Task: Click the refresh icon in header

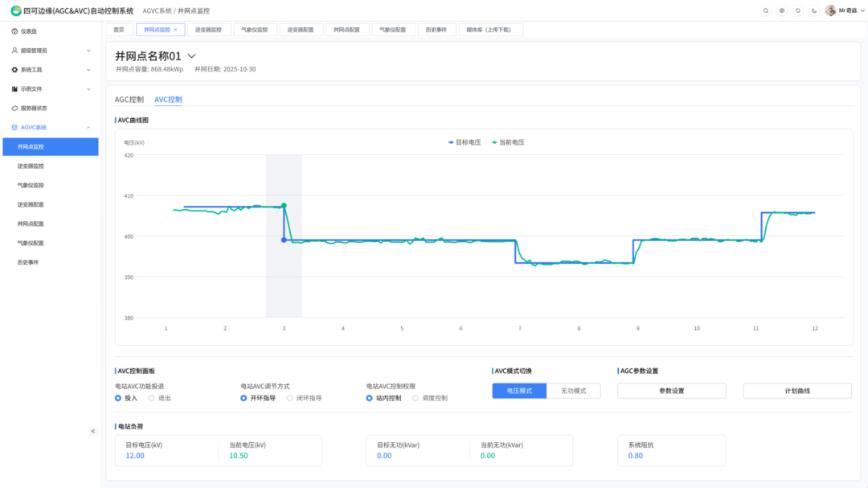Action: point(798,10)
